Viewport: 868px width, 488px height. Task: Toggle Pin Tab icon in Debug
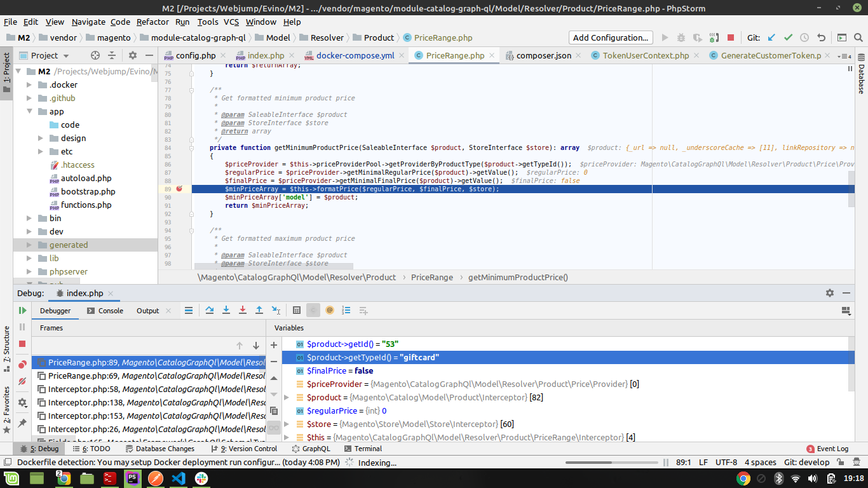pyautogui.click(x=22, y=423)
